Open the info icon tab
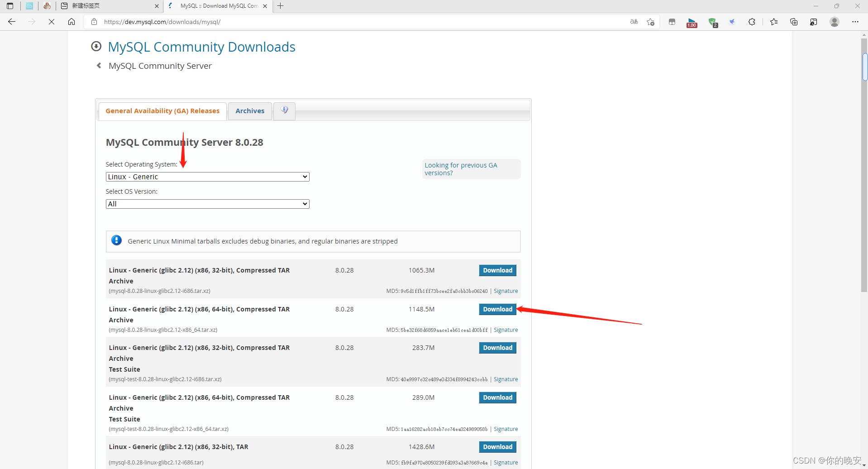Viewport: 868px width, 469px height. [284, 110]
